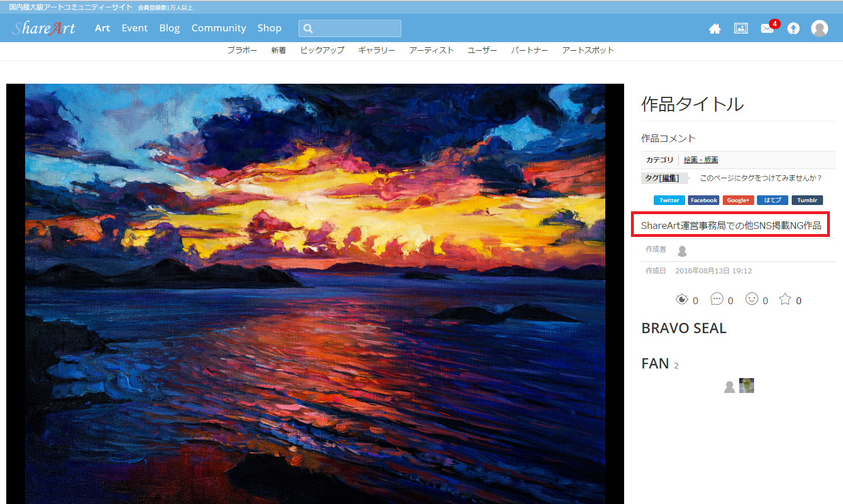Open the author's avatar next to 作成者
Viewport: 843px width, 504px height.
tap(682, 251)
